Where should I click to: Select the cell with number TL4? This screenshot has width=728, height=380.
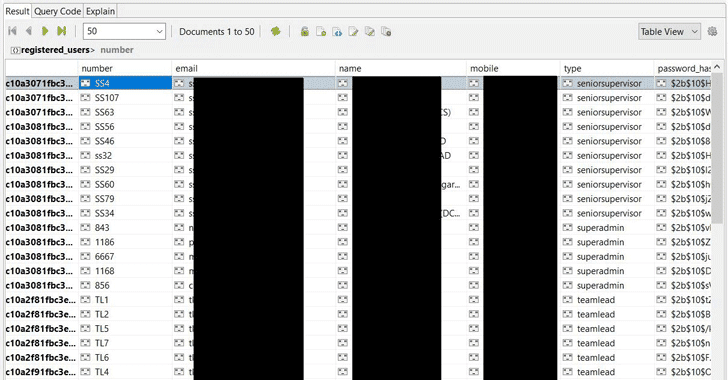(125, 372)
